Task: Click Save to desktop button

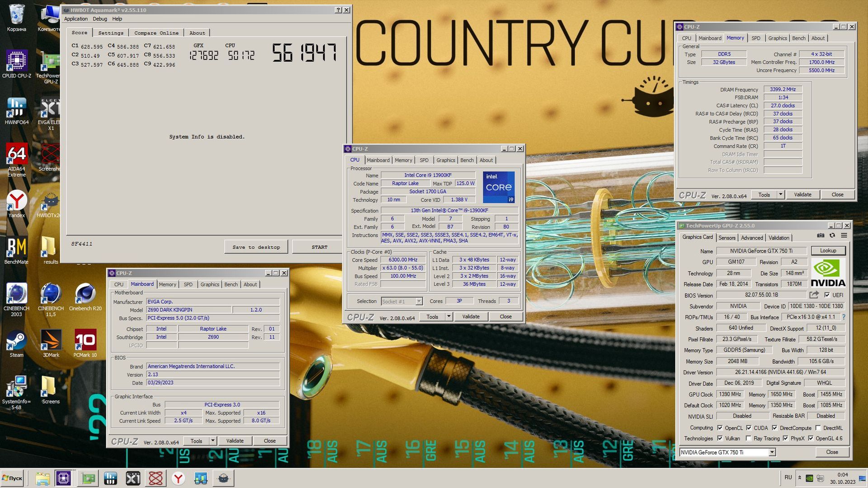Action: [256, 247]
